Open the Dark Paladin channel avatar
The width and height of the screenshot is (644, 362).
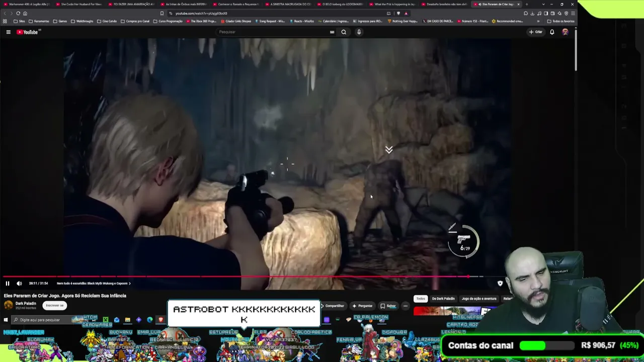tap(9, 305)
